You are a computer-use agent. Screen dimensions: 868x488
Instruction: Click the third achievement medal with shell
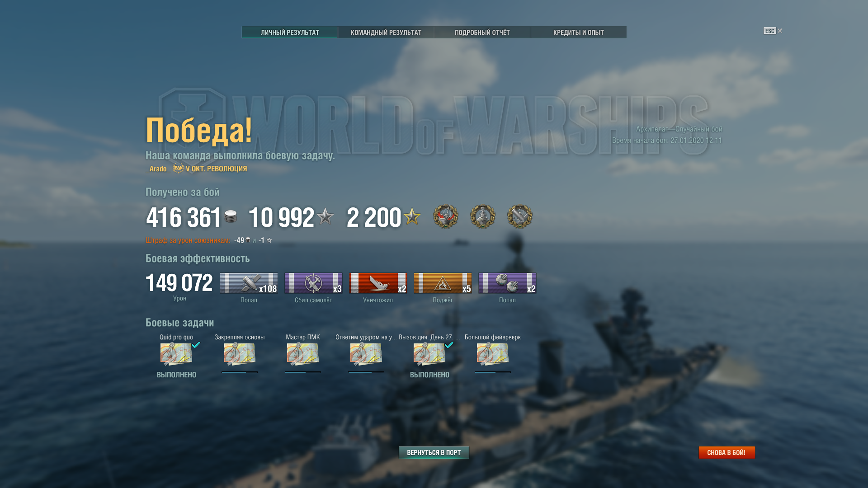520,216
